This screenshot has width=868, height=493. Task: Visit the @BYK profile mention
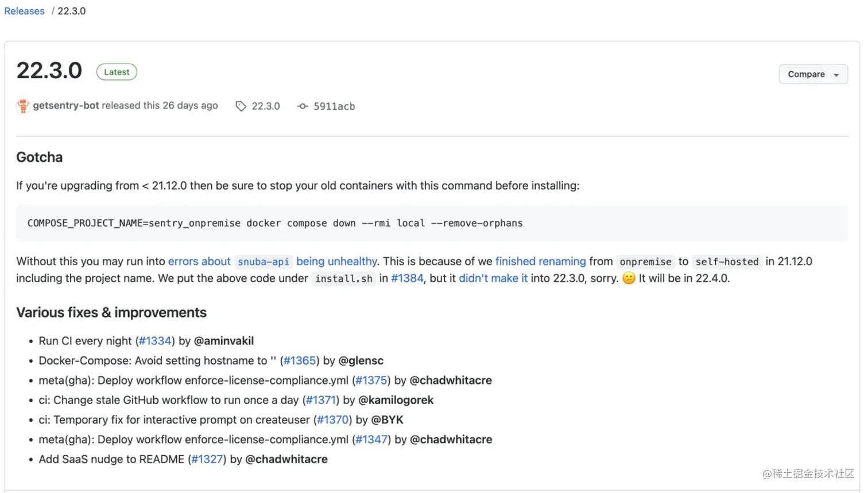point(387,420)
